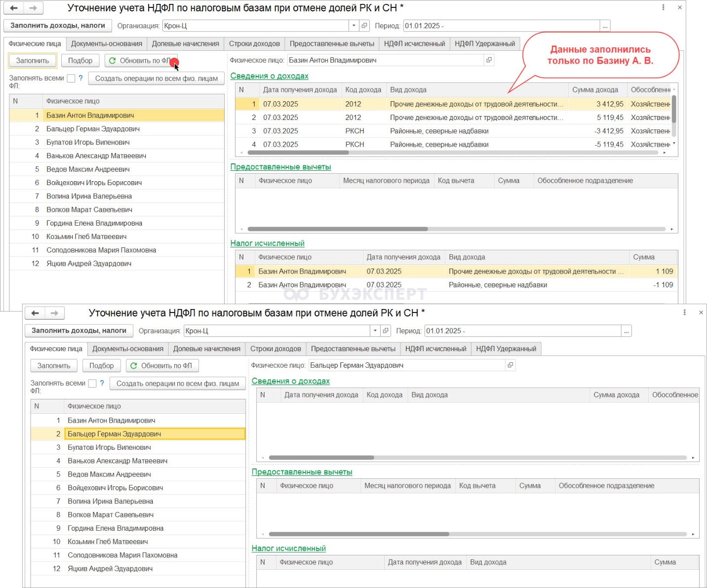707x588 pixels.
Task: Select Ведов Максим Андреевич in bottom window
Action: (x=138, y=474)
